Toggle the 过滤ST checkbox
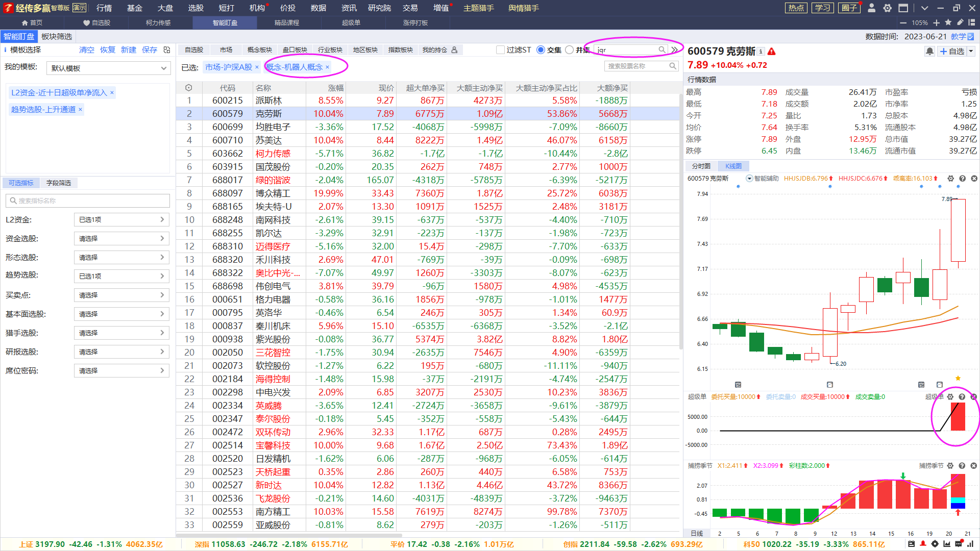Viewport: 980px width, 551px height. click(500, 49)
